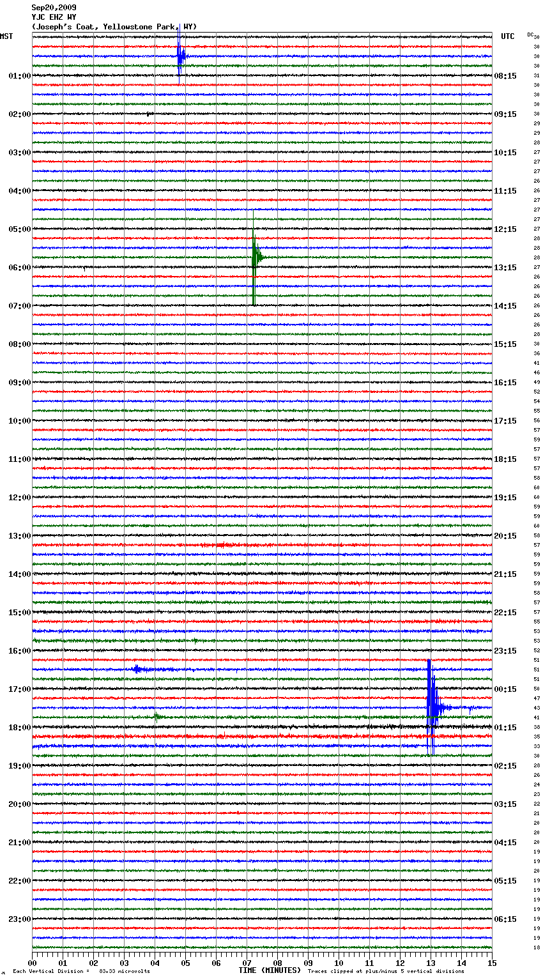The width and height of the screenshot is (543, 980).
Task: Select the 12:00 MST row label
Action: point(19,498)
